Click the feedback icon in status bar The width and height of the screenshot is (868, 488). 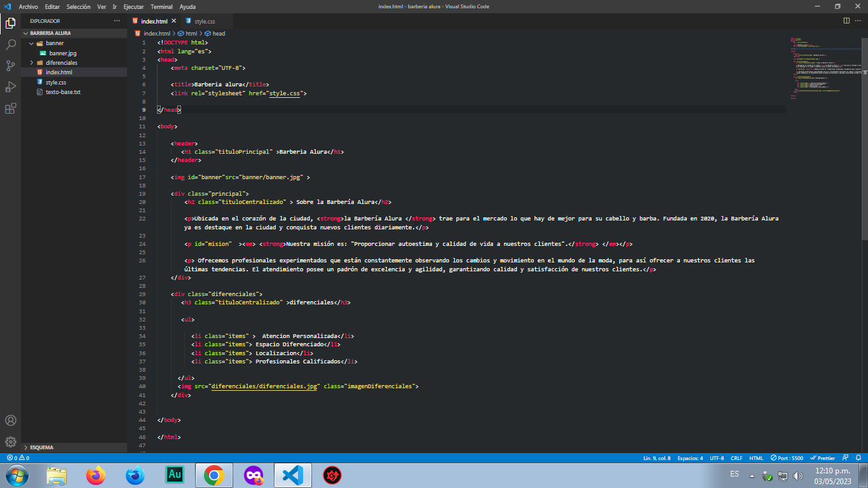[845, 458]
